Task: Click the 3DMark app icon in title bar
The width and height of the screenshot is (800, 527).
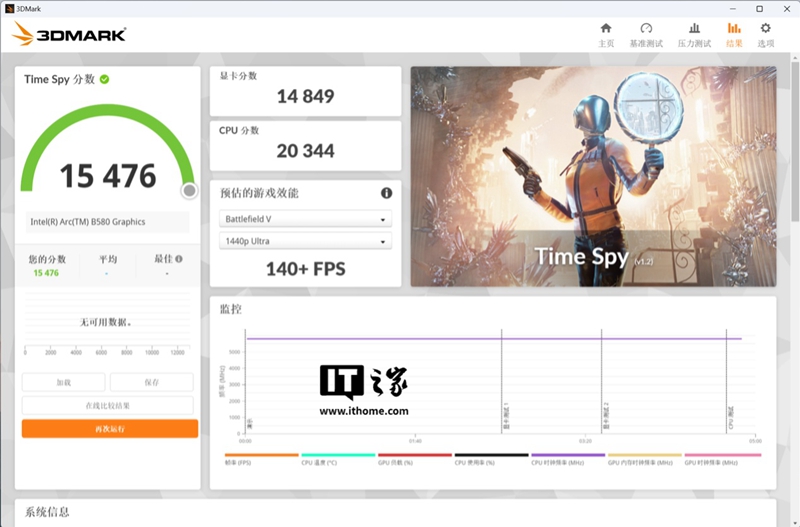Action: 9,9
